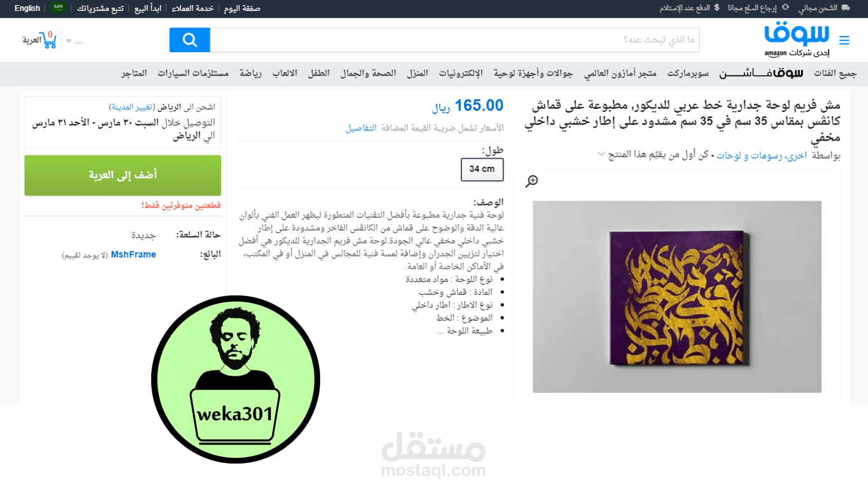The width and height of the screenshot is (868, 489).
Task: Switch language to English
Action: [x=27, y=8]
